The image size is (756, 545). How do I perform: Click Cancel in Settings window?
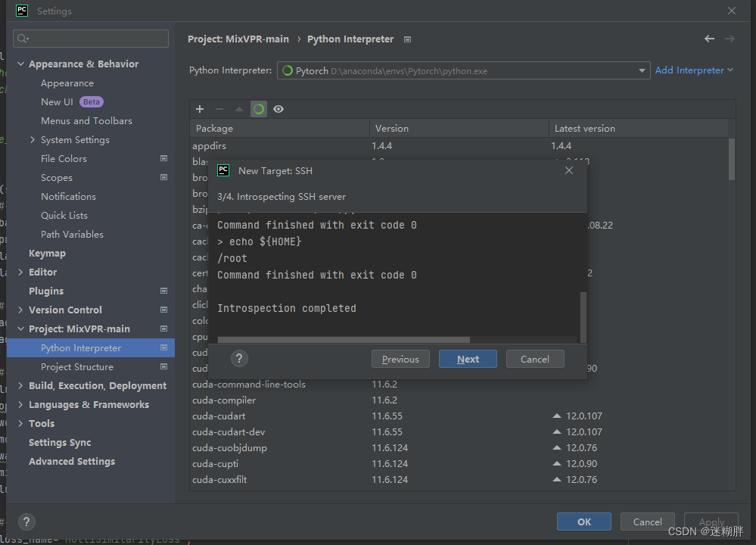point(647,522)
